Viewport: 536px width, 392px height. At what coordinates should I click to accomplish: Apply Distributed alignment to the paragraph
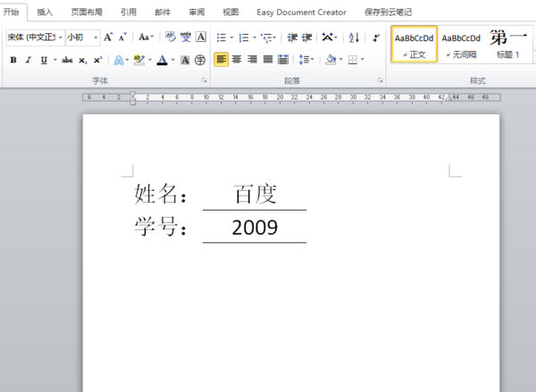click(283, 60)
